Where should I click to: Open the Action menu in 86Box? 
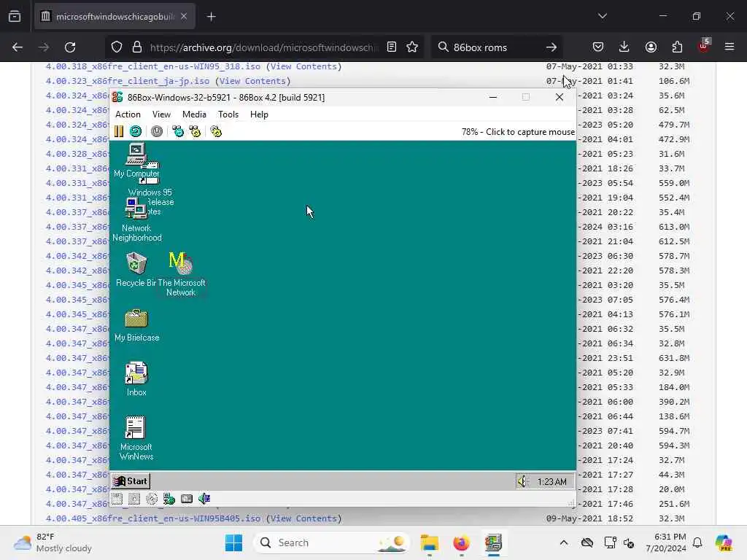[128, 114]
